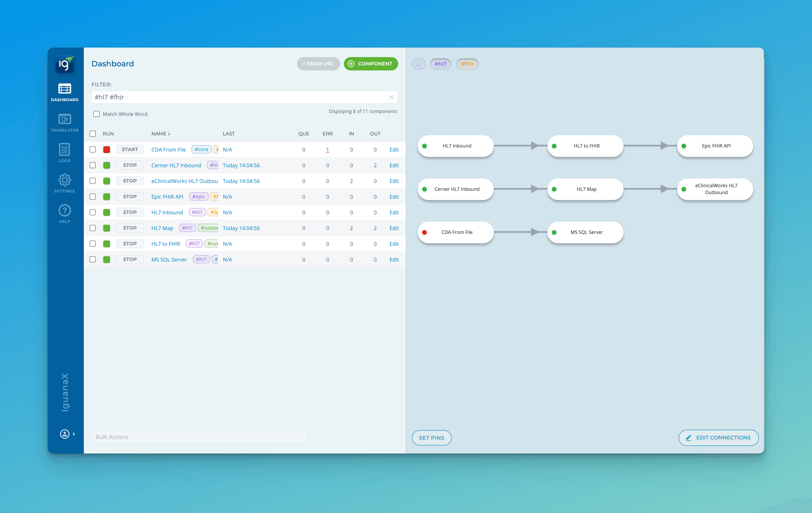Switch to the #hl7 filter tag
The height and width of the screenshot is (513, 812).
tap(441, 63)
